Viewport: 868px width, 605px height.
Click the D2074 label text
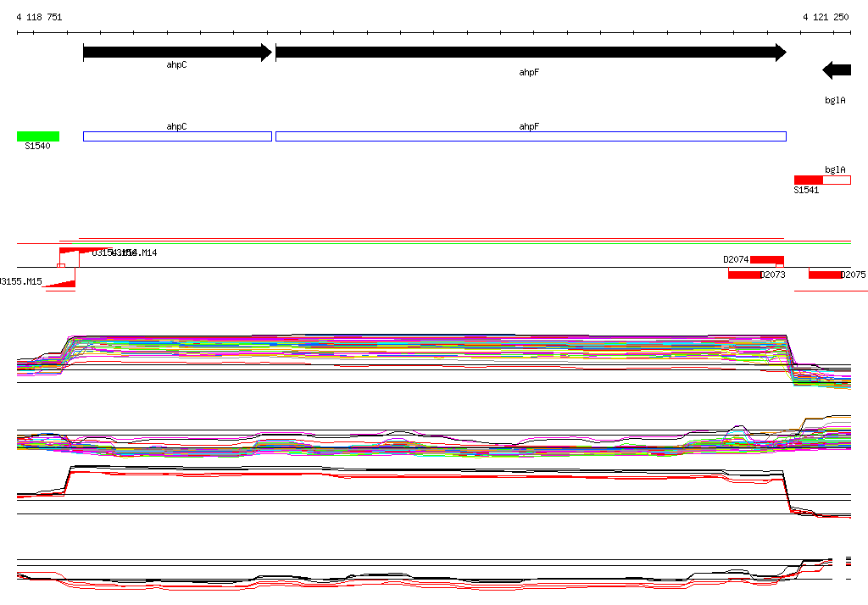click(x=737, y=259)
